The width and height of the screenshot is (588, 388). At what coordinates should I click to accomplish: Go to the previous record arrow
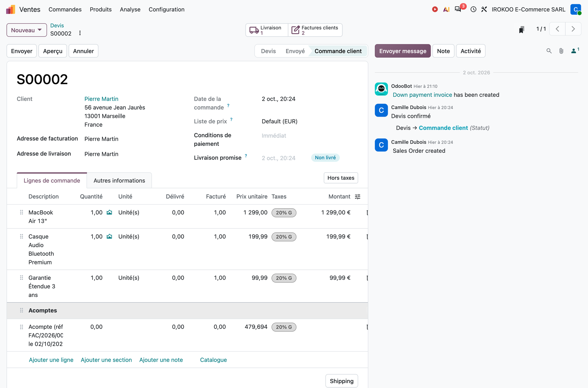(557, 29)
